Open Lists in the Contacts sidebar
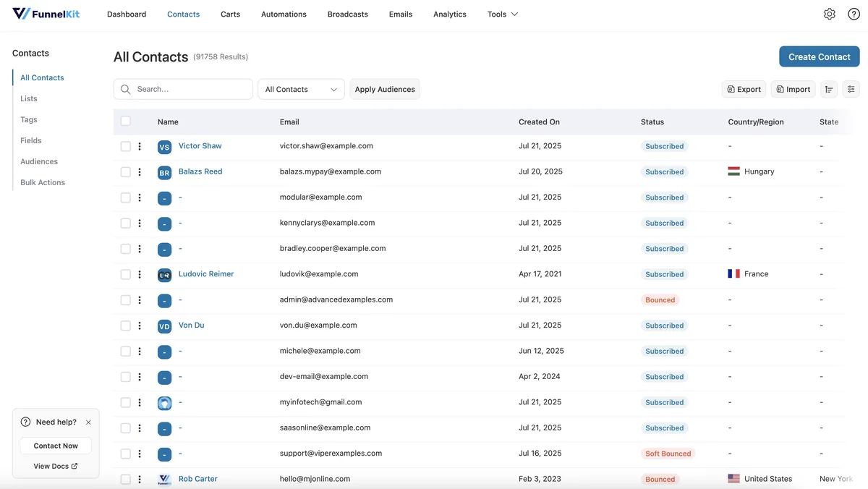Screen dimensions: 868x489 coord(29,98)
